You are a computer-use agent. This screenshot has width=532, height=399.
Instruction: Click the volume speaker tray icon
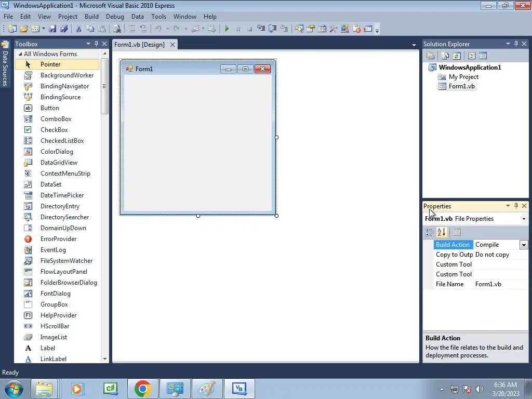pyautogui.click(x=479, y=389)
